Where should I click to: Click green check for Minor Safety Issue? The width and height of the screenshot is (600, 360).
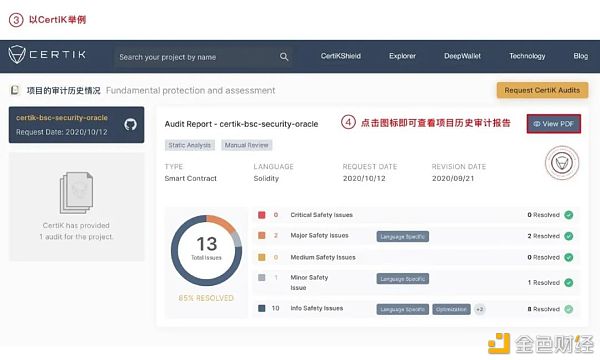click(569, 283)
